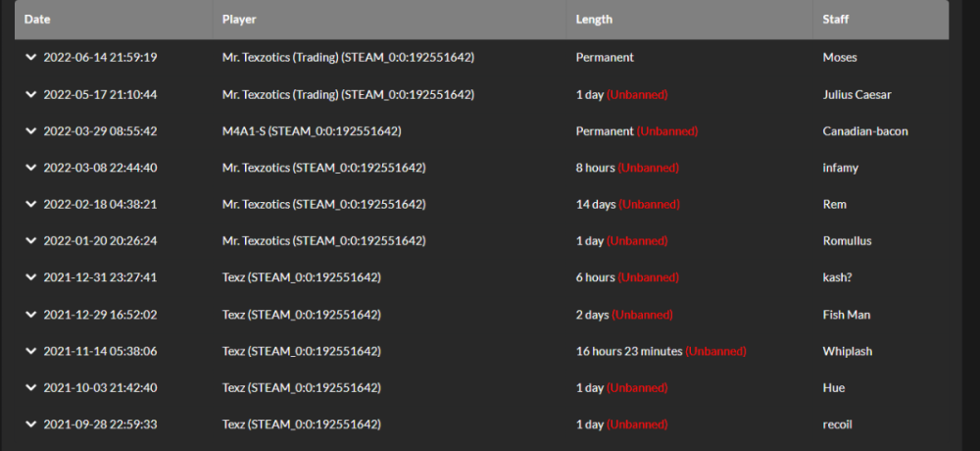Select the M4A1-S player name
This screenshot has height=451, width=980.
[x=245, y=130]
